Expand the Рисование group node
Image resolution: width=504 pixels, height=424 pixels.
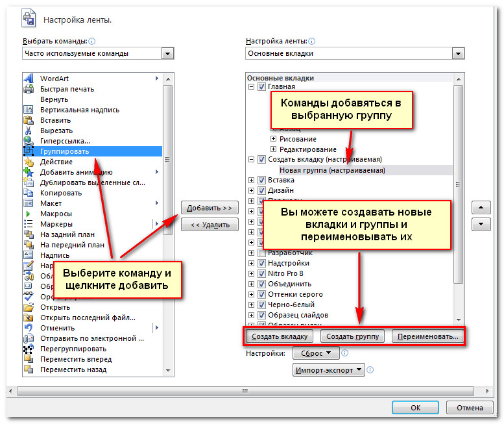click(x=273, y=139)
